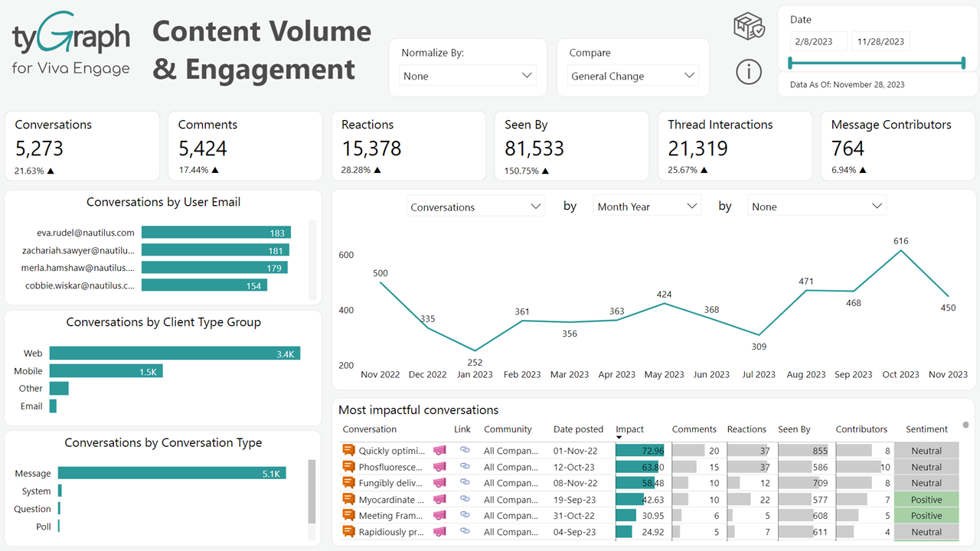Click the end date field 11/28/2023
The width and height of the screenshot is (980, 551).
click(x=880, y=41)
